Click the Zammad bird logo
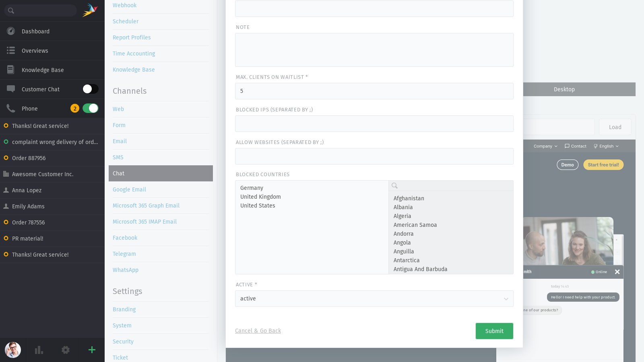Screen dimensions: 644x362 click(90, 10)
